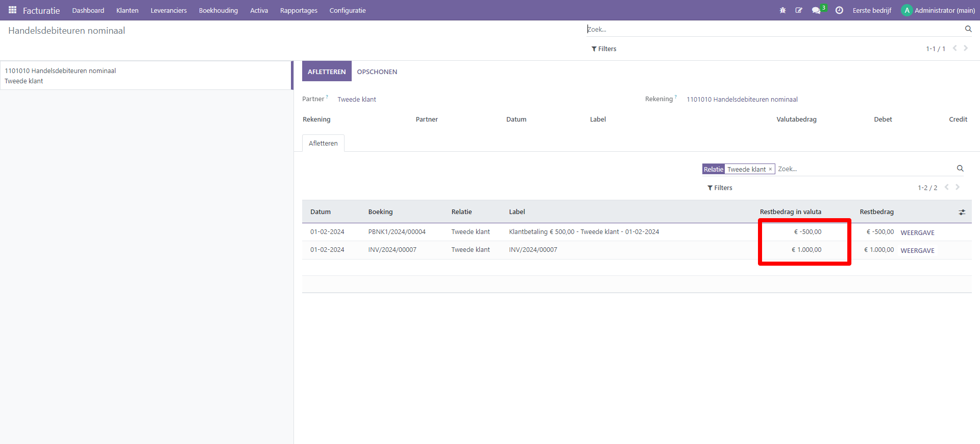980x444 pixels.
Task: Go to next page in top pager
Action: tap(966, 49)
